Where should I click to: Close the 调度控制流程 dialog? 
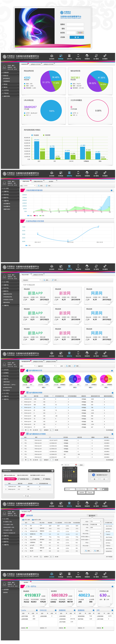(52, 471)
